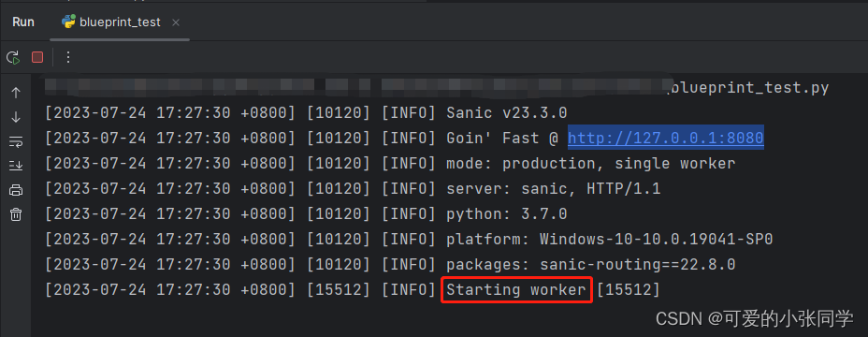Click the packages: sanic-routing==22.8.0 line
The width and height of the screenshot is (868, 337).
click(390, 265)
